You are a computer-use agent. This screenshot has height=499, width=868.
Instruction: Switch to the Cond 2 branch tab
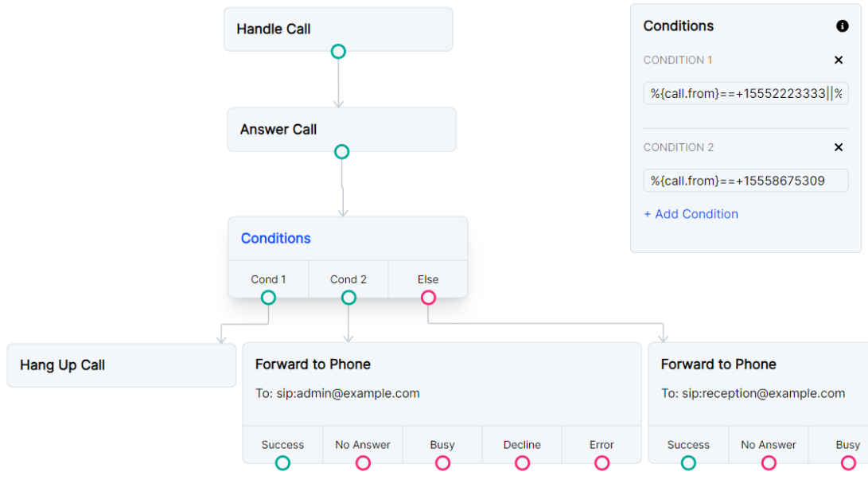pos(348,279)
